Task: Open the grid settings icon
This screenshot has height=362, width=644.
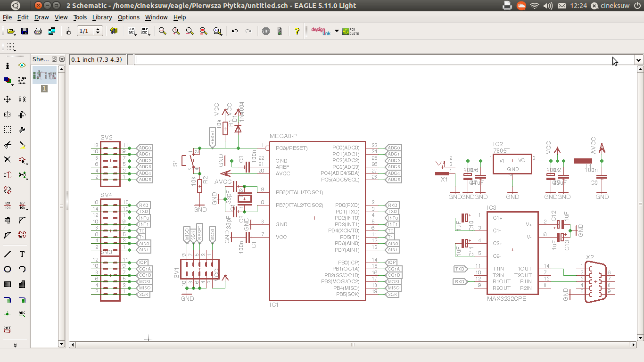Action: pos(11,47)
